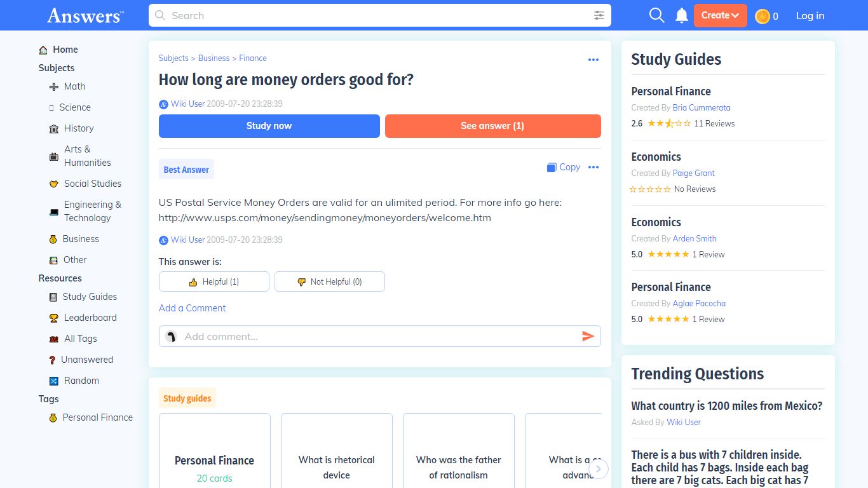
Task: Click the Personal Finance tag icon
Action: [53, 417]
